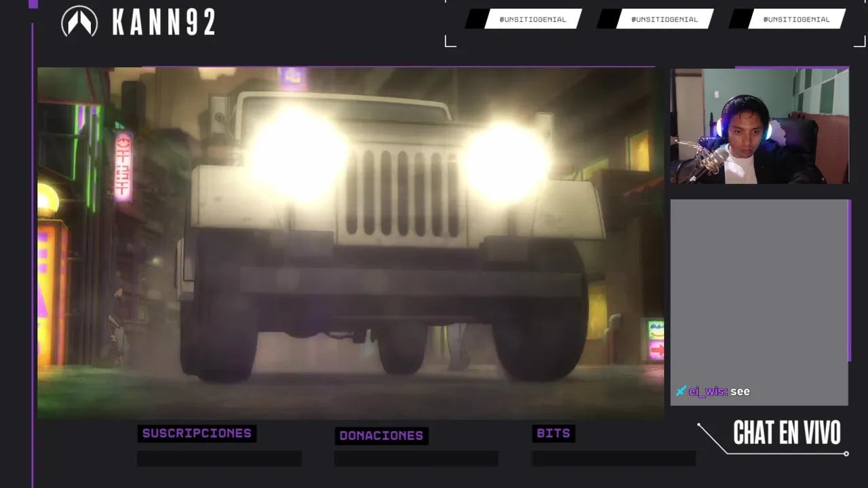Screen dimensions: 868x488
Task: Click the empty bar under DONACIONES
Action: pos(416,459)
